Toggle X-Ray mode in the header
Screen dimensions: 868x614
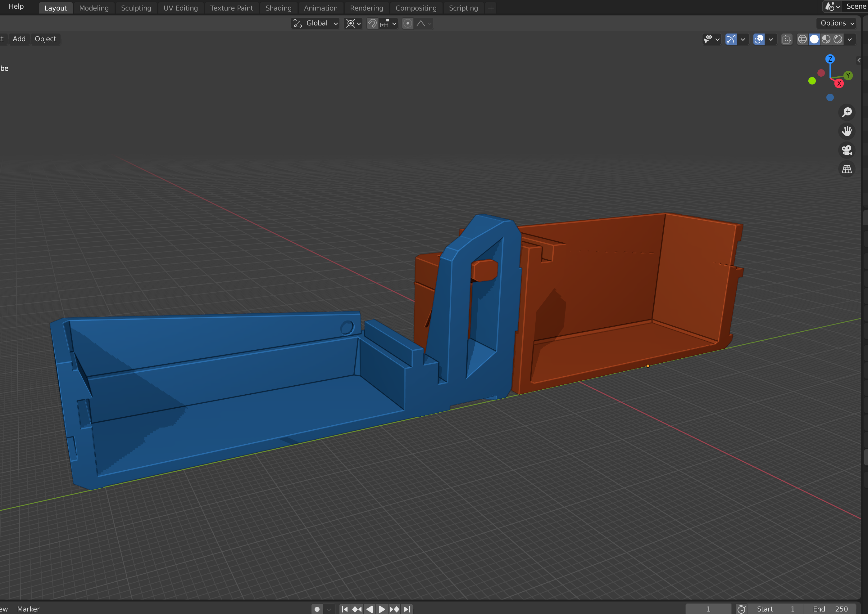coord(787,39)
